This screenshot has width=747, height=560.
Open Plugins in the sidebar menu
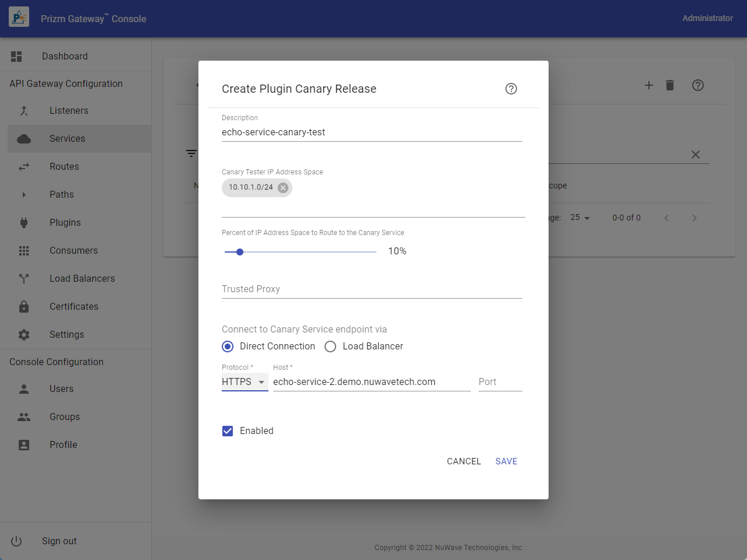point(65,222)
